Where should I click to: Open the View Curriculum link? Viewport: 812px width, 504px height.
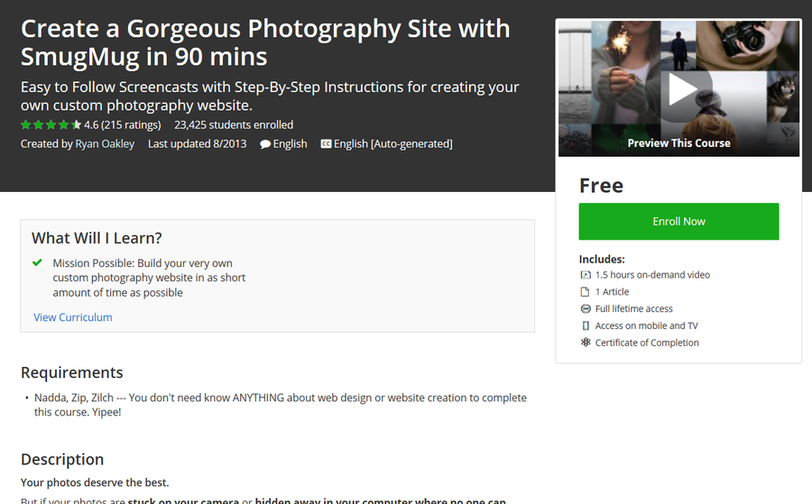(73, 317)
